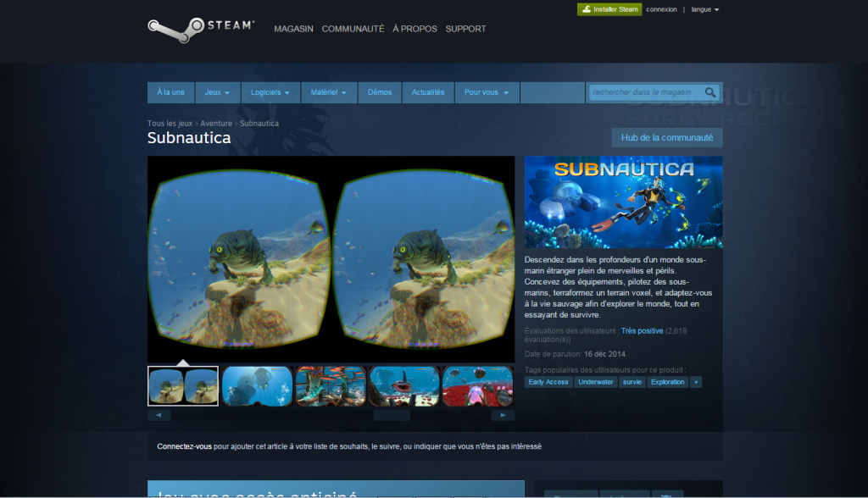The height and width of the screenshot is (498, 868).
Task: Click the connexion link
Action: click(660, 9)
